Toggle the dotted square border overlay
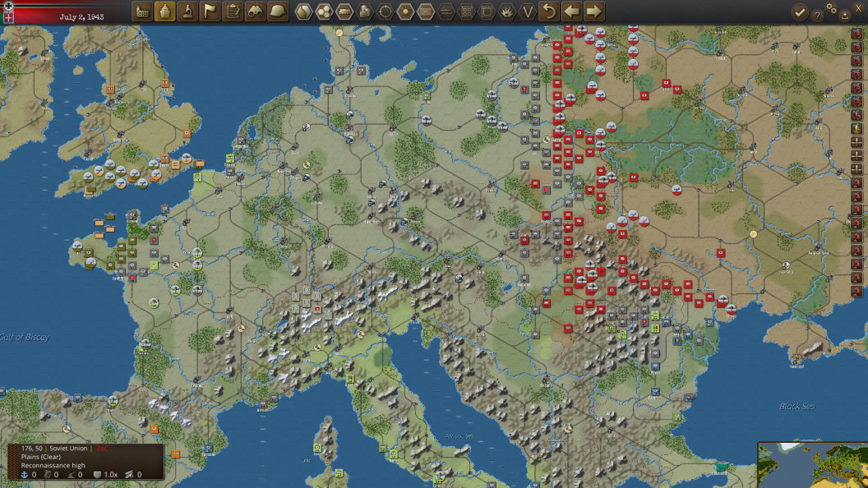The height and width of the screenshot is (488, 868). (487, 11)
